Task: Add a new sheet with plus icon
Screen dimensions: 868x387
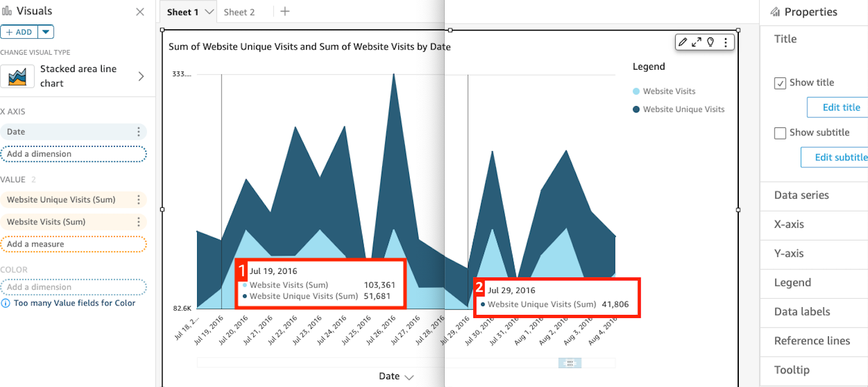Action: point(285,11)
